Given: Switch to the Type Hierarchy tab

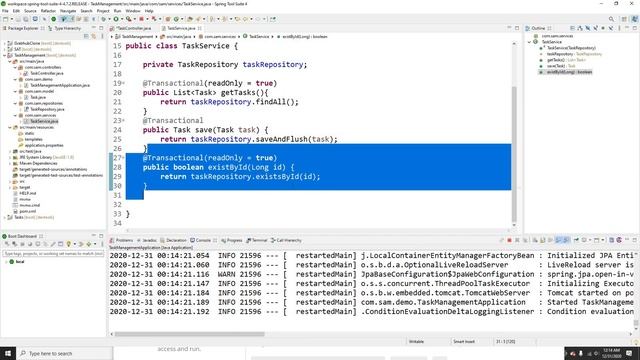Looking at the screenshot, I should click(x=64, y=28).
